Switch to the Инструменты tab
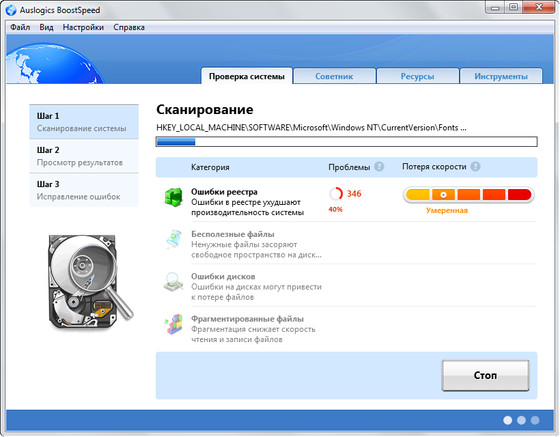 (x=501, y=76)
